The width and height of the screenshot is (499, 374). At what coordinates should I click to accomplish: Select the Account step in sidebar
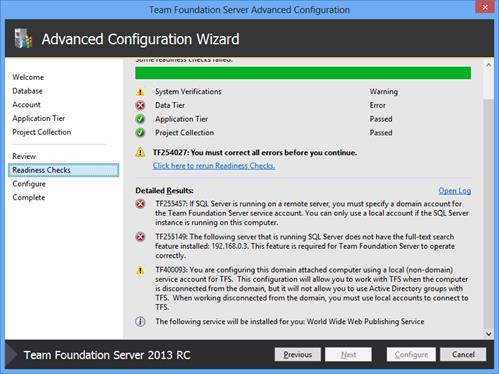(x=26, y=104)
